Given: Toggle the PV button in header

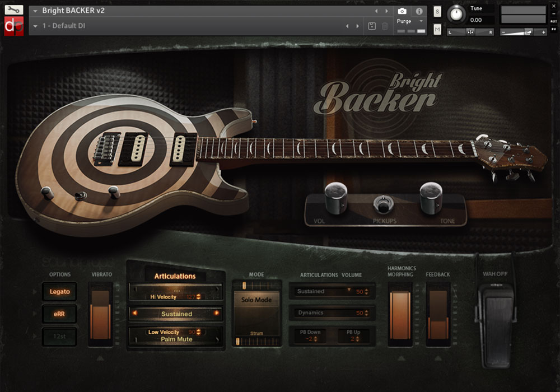Looking at the screenshot, I should coord(554,29).
